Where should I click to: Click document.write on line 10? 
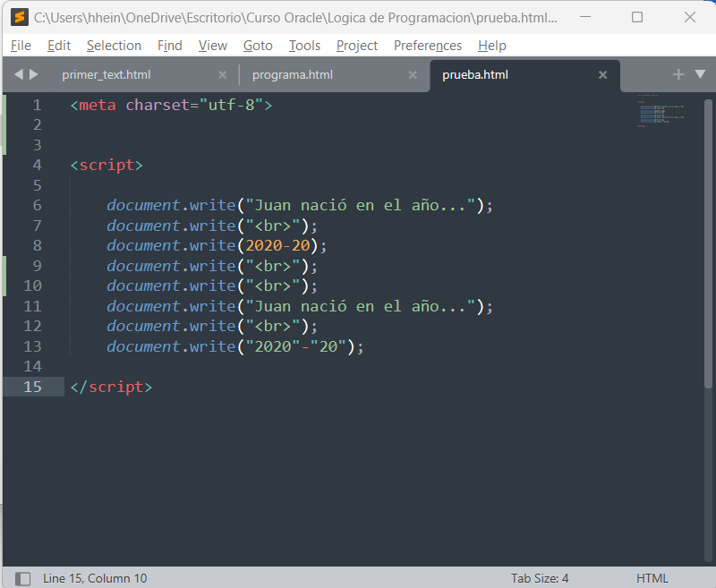pos(171,286)
